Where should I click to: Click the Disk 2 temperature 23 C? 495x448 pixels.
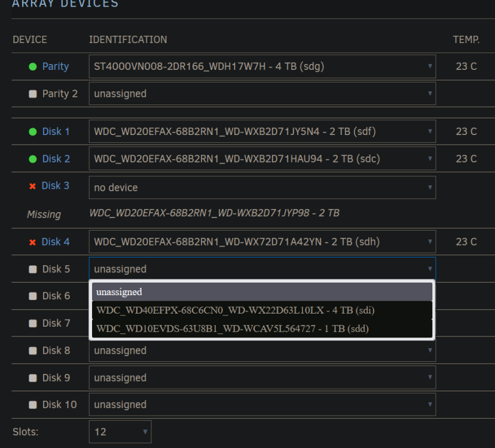(x=466, y=158)
